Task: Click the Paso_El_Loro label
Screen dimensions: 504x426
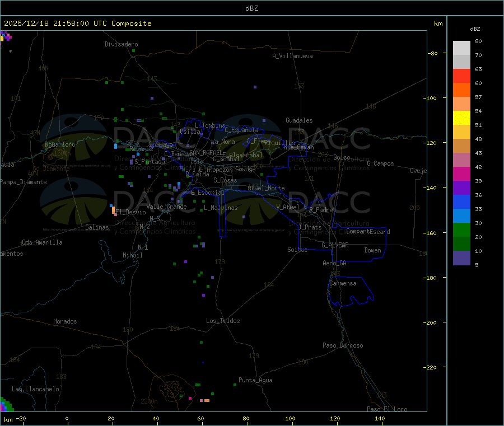Action: (x=387, y=409)
